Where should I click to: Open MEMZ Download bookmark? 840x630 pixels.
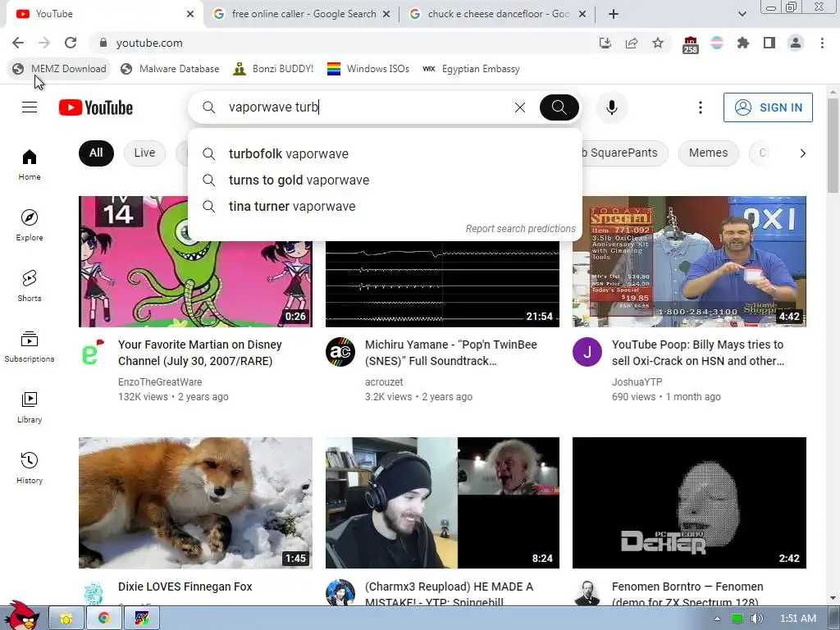[x=59, y=69]
